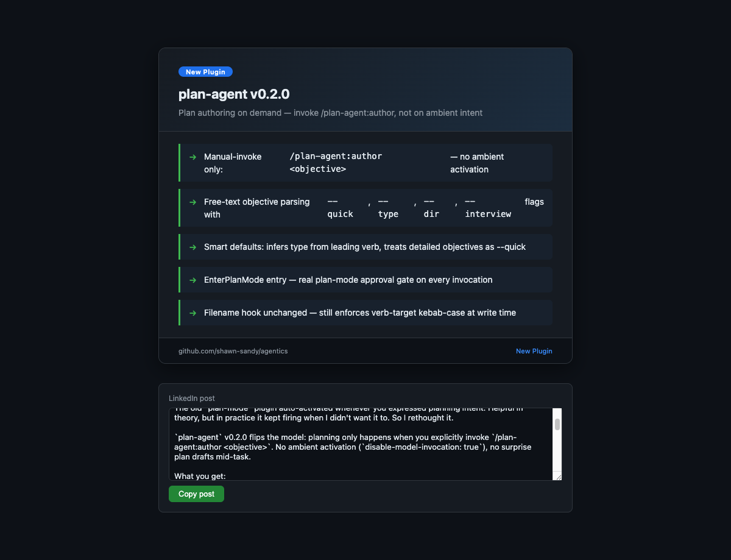Click the Copy post button
Viewport: 731px width, 560px height.
click(196, 494)
